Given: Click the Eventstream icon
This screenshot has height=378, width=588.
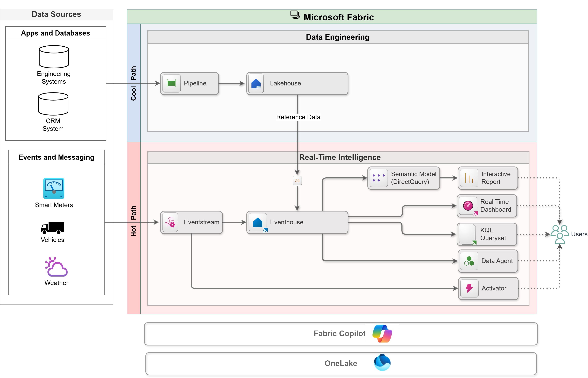Looking at the screenshot, I should point(171,222).
